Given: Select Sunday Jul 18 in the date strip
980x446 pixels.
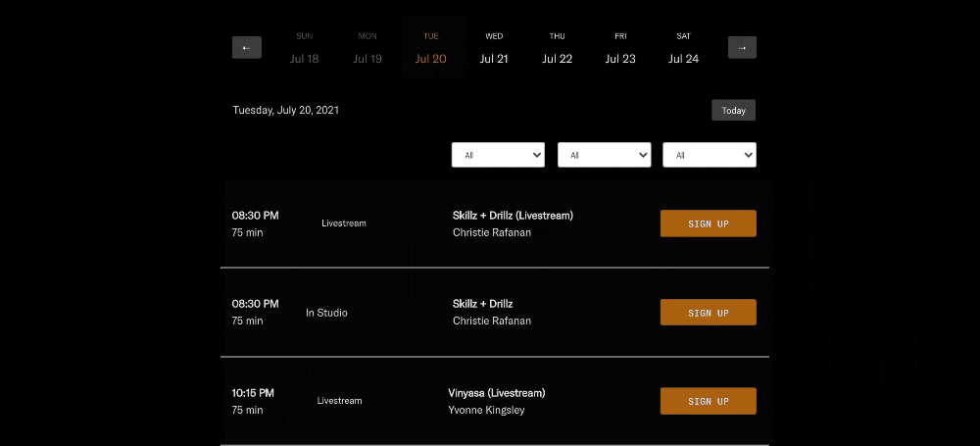Looking at the screenshot, I should [305, 48].
